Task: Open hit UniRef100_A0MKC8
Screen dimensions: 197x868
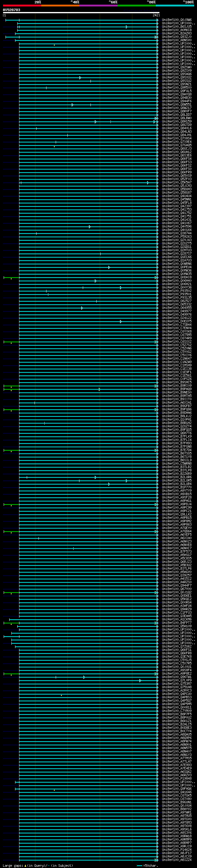Action: pos(177,30)
